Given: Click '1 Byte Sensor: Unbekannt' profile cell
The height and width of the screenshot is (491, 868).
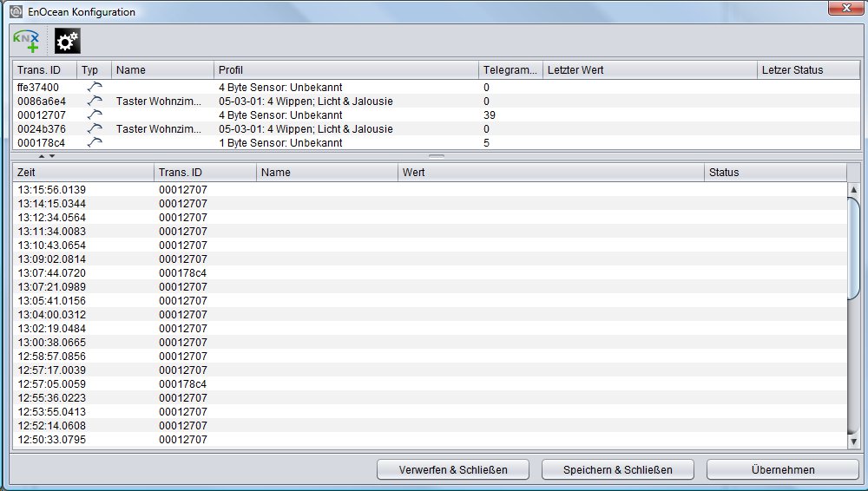Looking at the screenshot, I should [280, 142].
